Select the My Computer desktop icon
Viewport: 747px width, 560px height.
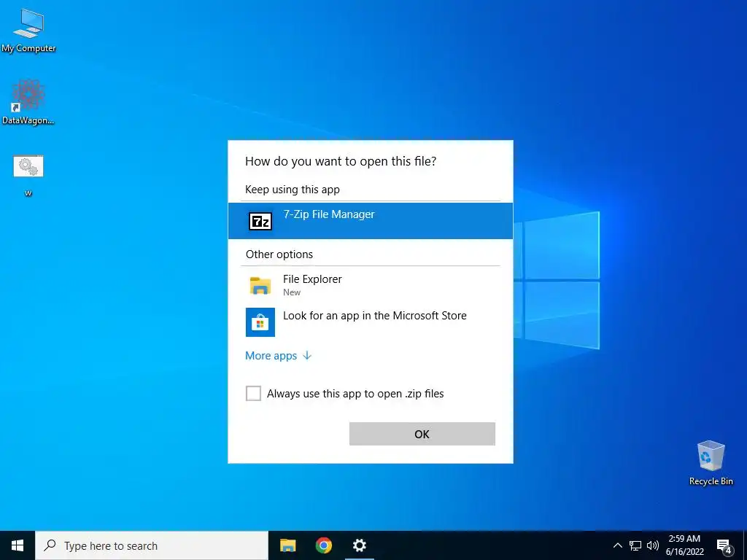point(28,31)
